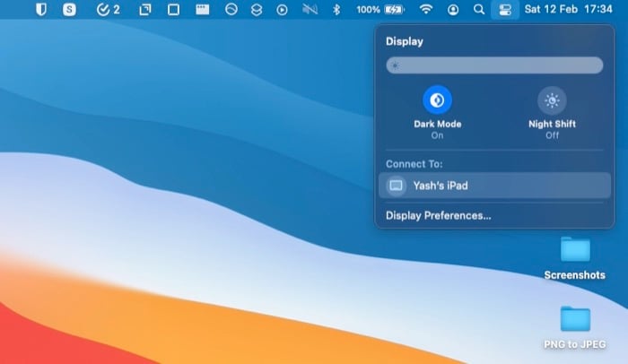Viewport: 628px width, 364px height.
Task: Turn on Night Shift toggle
Action: click(552, 100)
